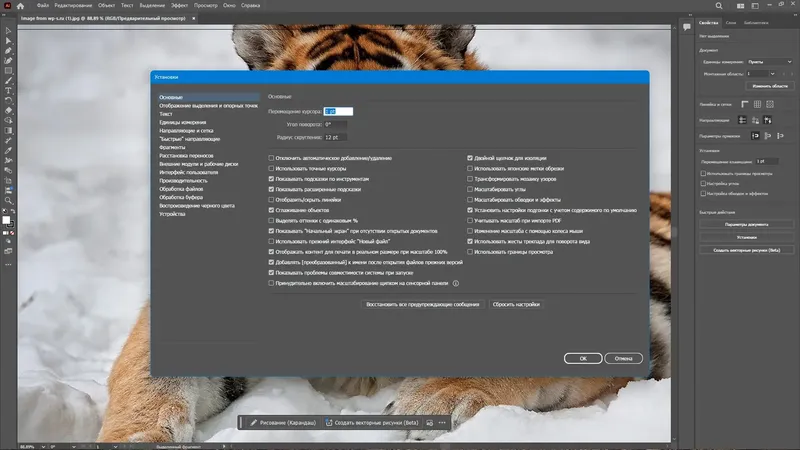The height and width of the screenshot is (450, 800).
Task: Click the Stroke color swatch in toolbar
Action: tap(11, 224)
